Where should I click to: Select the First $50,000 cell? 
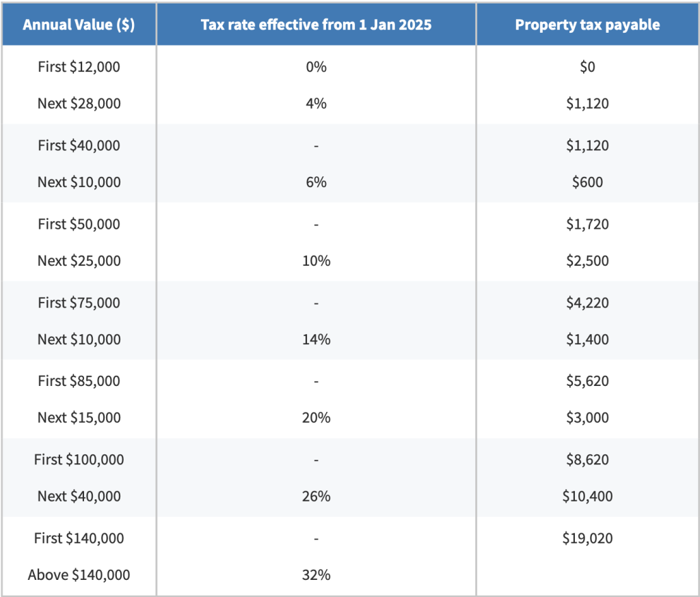(x=79, y=224)
